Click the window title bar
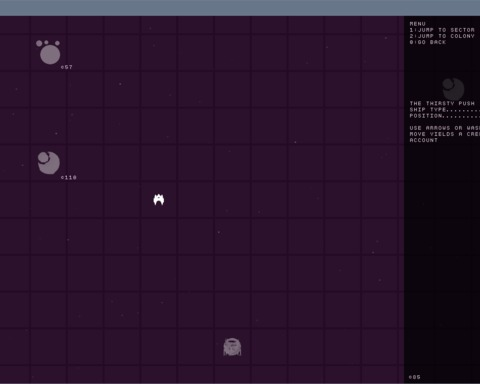Screen dimensions: 480x384 pos(240,8)
